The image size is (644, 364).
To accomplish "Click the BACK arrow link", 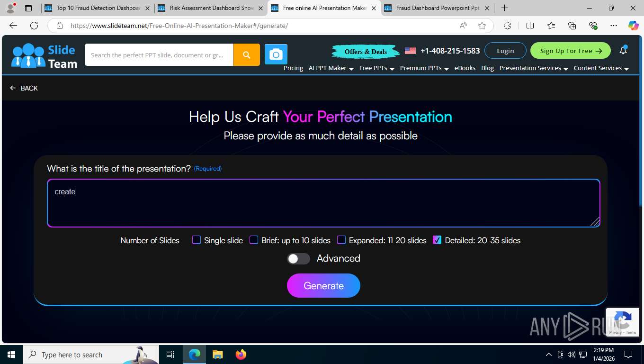I will (x=24, y=88).
